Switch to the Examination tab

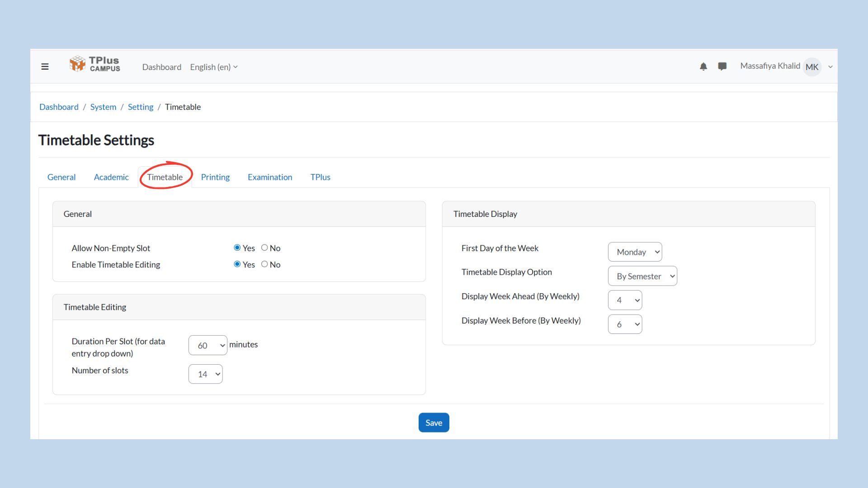pyautogui.click(x=270, y=177)
